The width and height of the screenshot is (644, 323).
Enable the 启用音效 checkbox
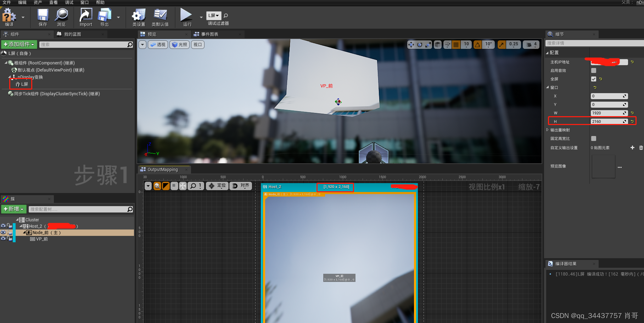point(593,70)
